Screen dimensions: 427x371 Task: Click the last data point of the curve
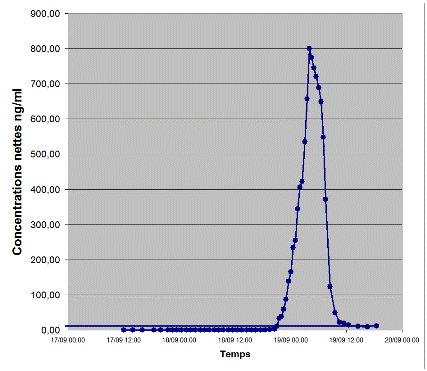coord(376,326)
